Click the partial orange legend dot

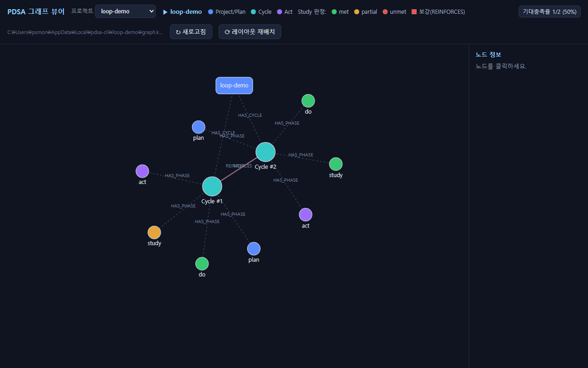point(356,12)
